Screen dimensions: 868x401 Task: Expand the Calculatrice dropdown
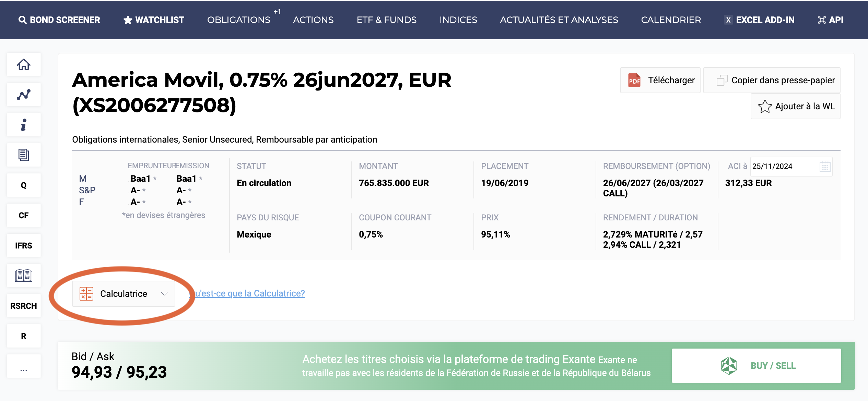click(124, 294)
